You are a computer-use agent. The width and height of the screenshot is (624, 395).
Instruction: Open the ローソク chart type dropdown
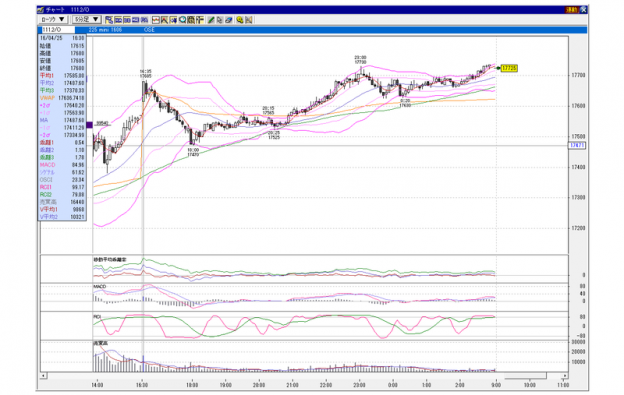(53, 19)
